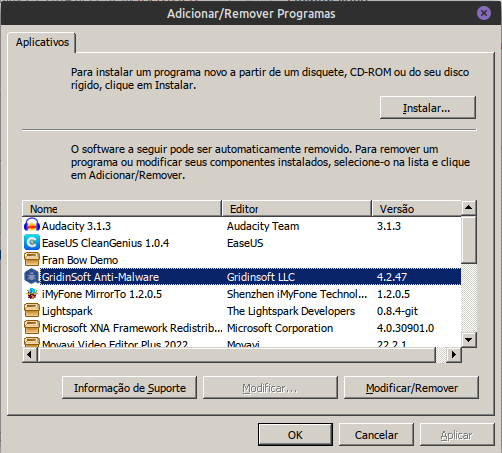Click the horizontal scrollbar right arrow

click(454, 354)
